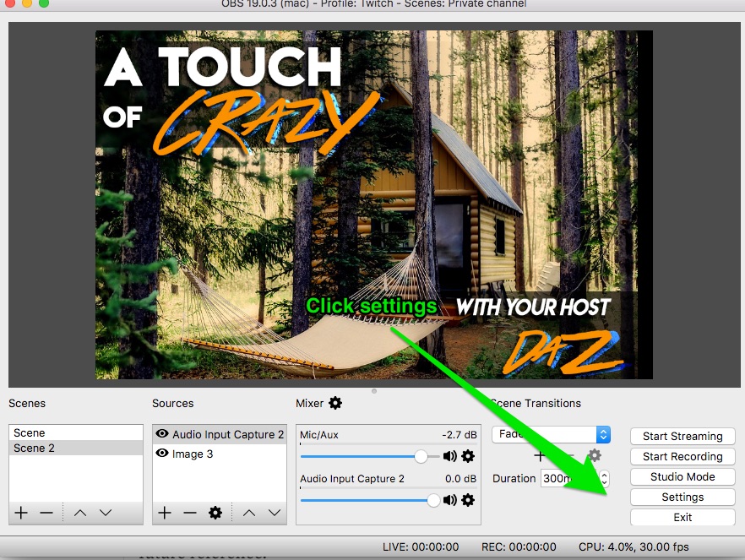Mute Audio Input Capture 2 speaker icon

[449, 500]
